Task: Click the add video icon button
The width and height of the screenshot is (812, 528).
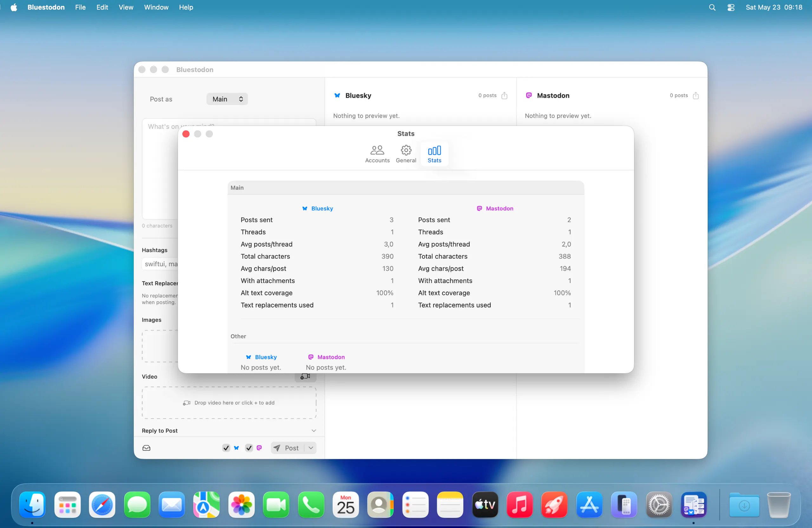Action: click(x=305, y=376)
